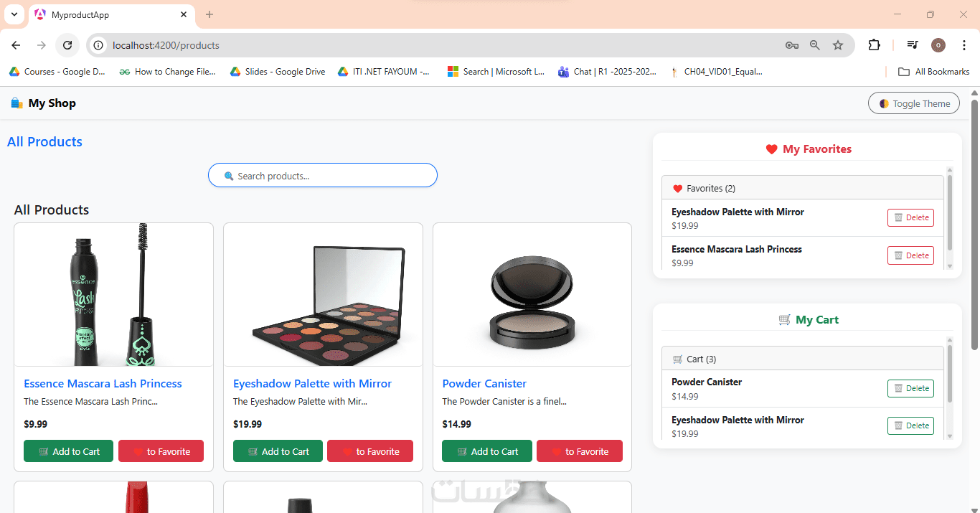
Task: Open Essence Mascara Lash Princess product link
Action: point(103,384)
